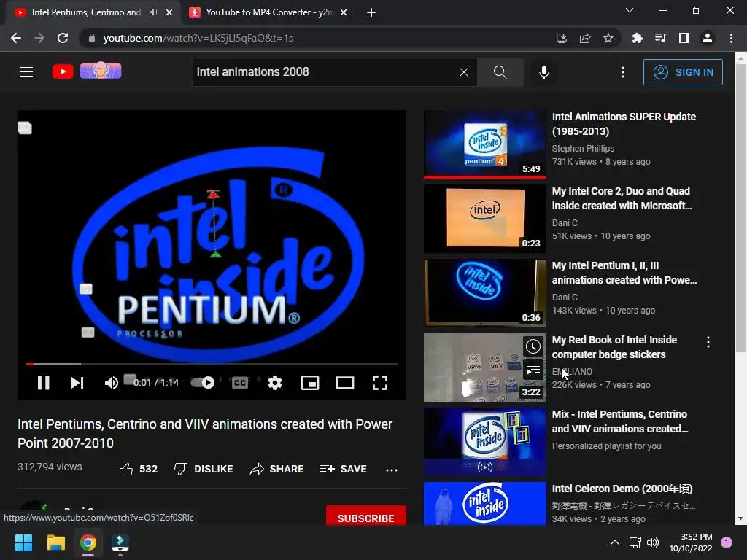Open player settings gear

[x=275, y=382]
